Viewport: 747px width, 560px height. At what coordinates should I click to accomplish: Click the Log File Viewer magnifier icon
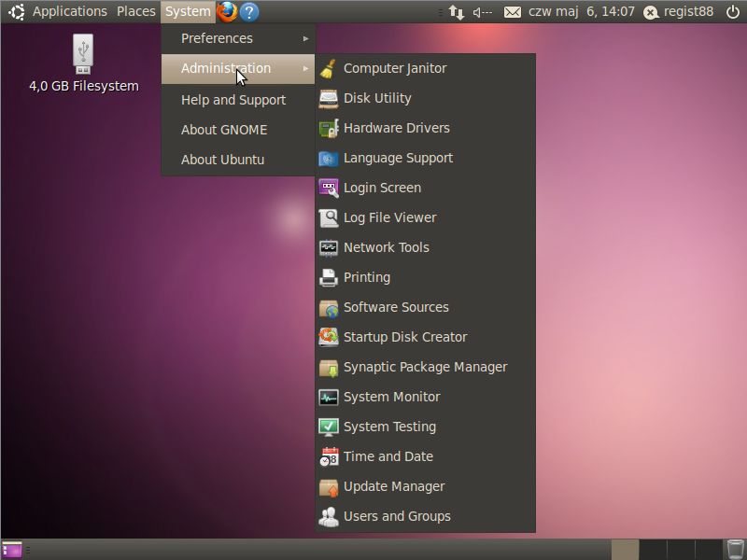coord(329,218)
